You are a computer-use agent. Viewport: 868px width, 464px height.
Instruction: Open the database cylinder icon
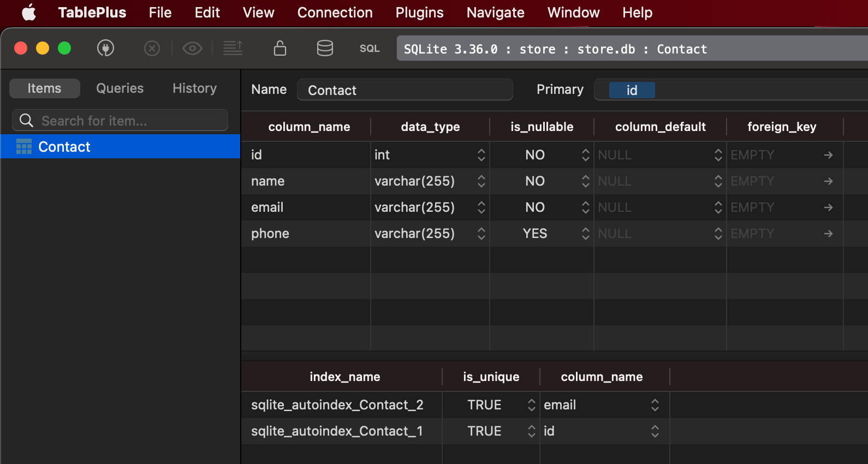click(x=325, y=49)
